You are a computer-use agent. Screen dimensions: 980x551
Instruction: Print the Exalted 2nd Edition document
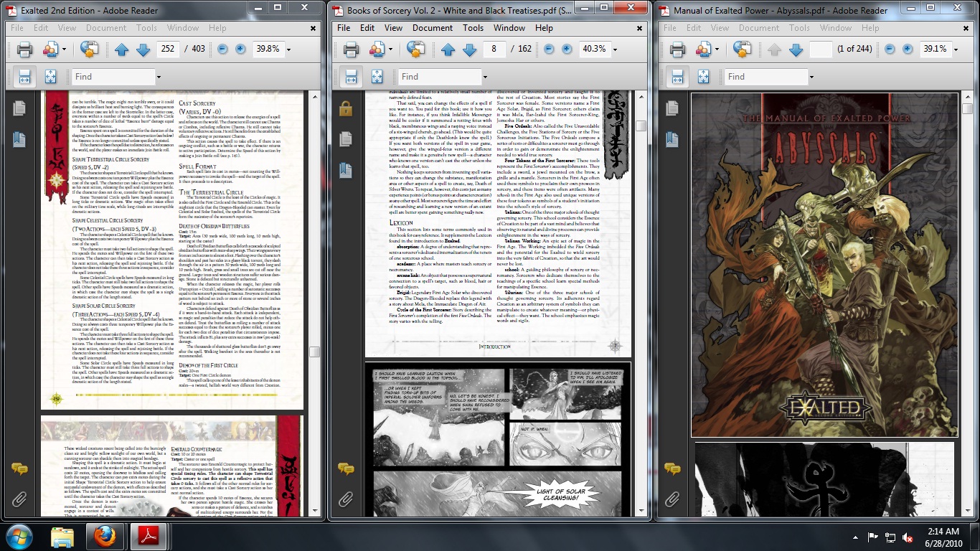coord(25,50)
